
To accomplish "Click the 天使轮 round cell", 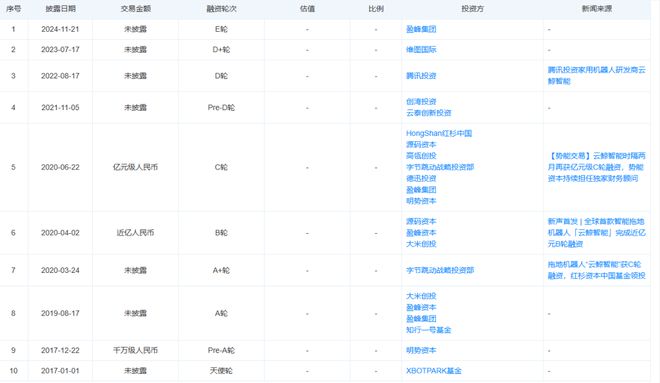I will pyautogui.click(x=221, y=371).
